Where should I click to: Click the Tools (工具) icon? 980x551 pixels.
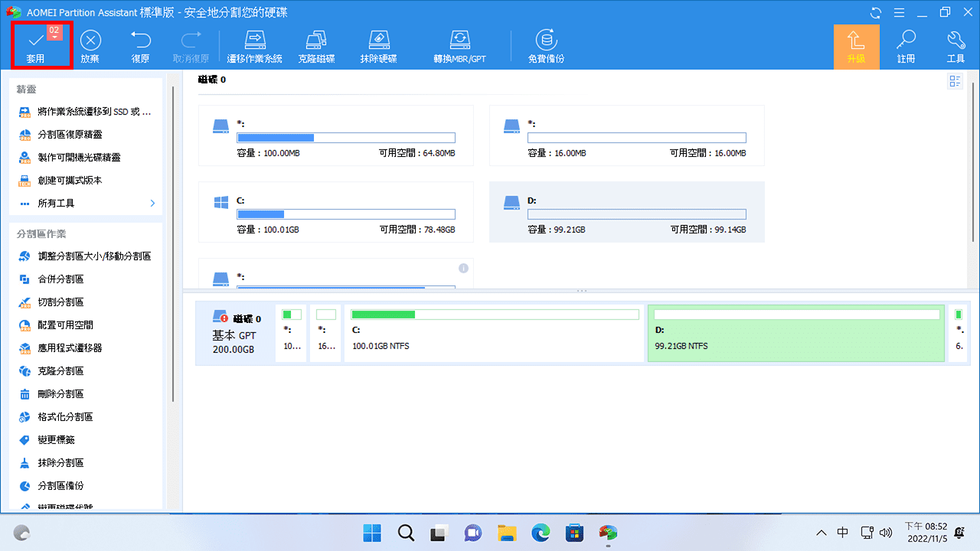[x=955, y=44]
